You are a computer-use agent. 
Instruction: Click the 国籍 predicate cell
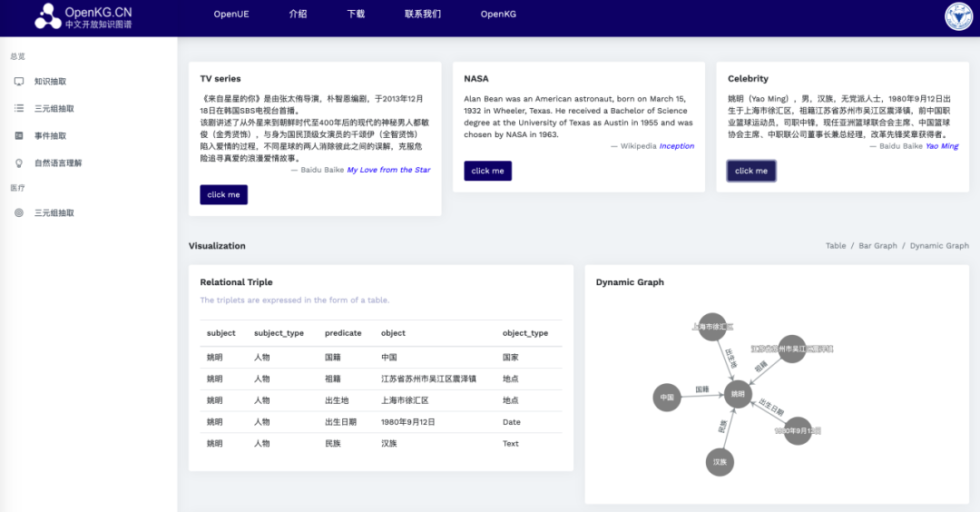coord(332,358)
